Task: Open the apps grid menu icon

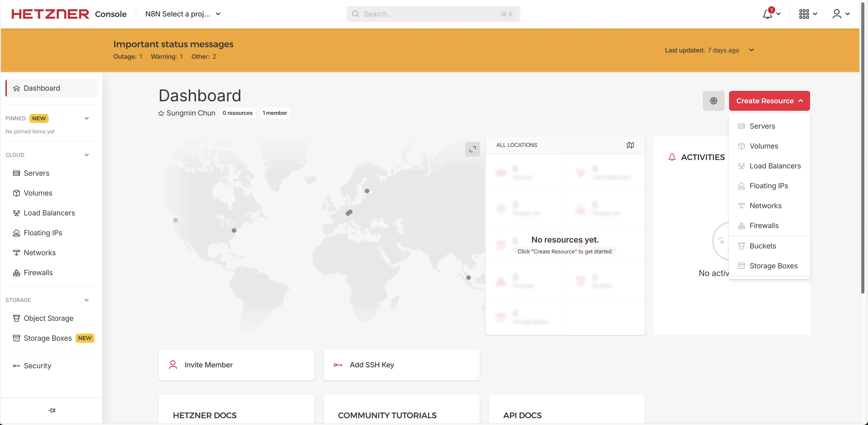Action: pos(804,14)
